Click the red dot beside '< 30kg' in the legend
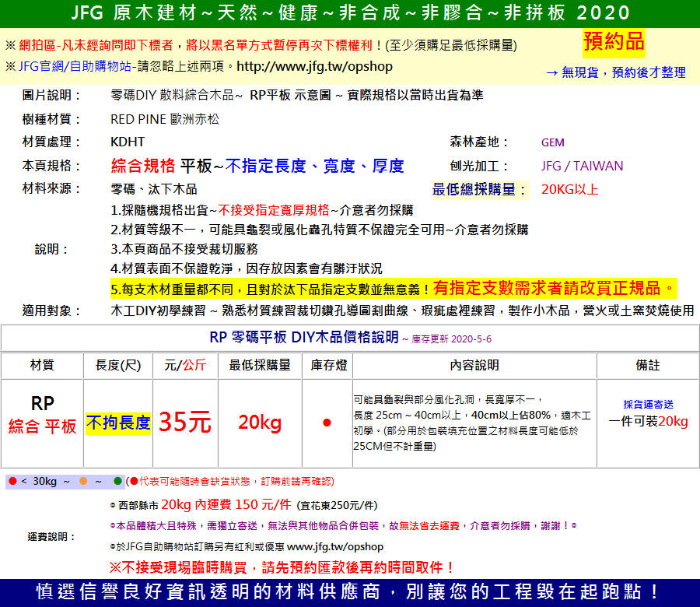 12,481
